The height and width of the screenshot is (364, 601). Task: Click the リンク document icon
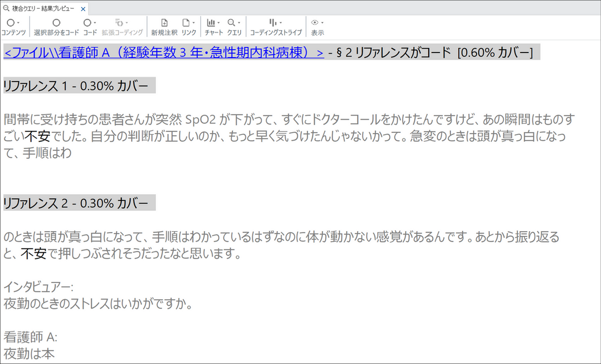click(x=185, y=23)
